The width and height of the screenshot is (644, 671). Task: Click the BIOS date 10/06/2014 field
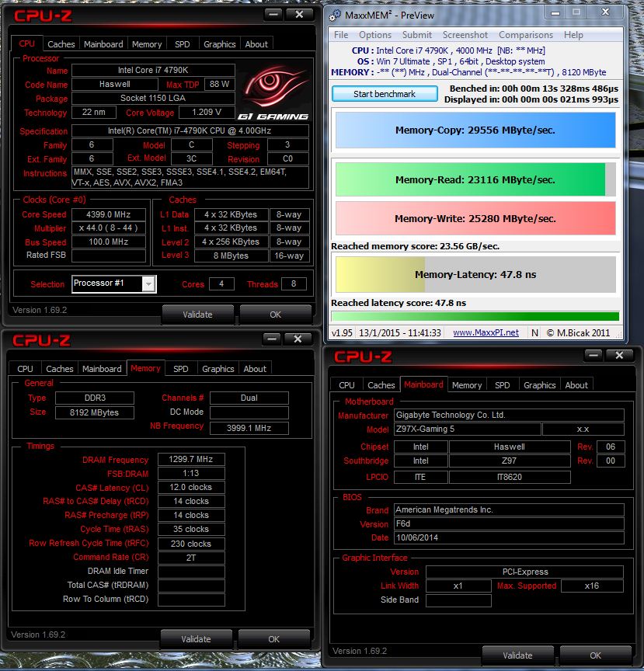pyautogui.click(x=509, y=537)
